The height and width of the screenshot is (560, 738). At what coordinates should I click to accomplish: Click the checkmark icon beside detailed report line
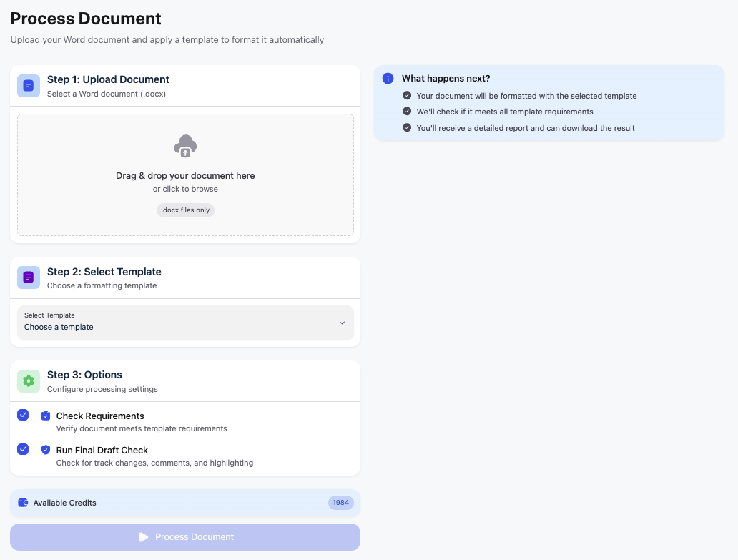(407, 128)
